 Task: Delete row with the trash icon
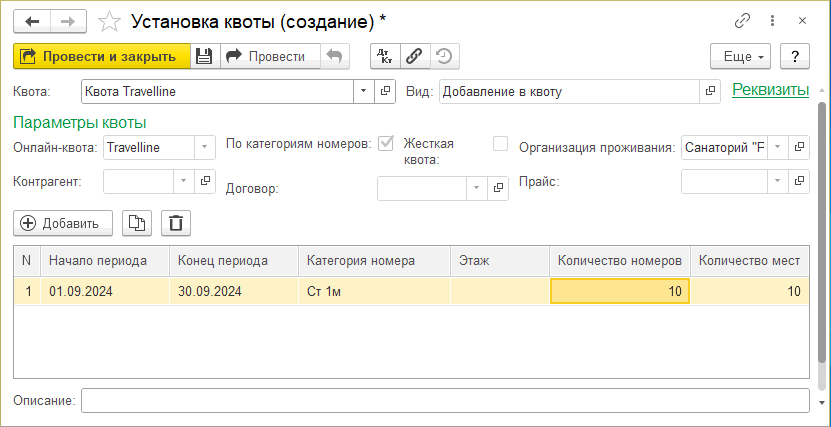coord(175,223)
